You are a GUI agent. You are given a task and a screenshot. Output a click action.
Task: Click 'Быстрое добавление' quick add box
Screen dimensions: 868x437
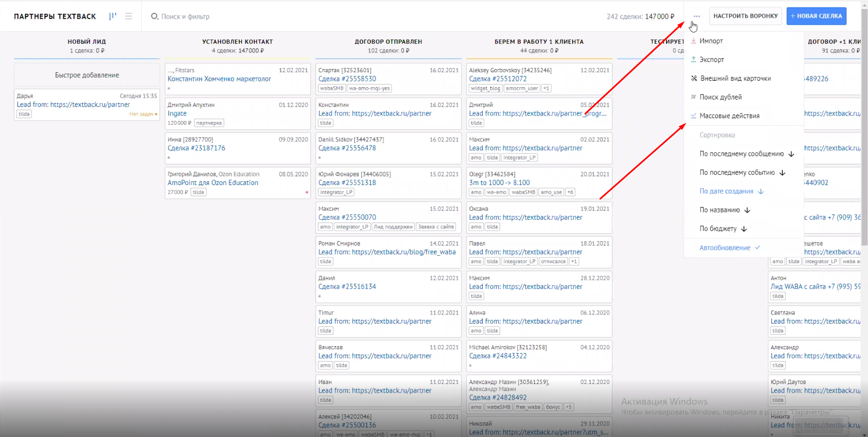tap(87, 75)
